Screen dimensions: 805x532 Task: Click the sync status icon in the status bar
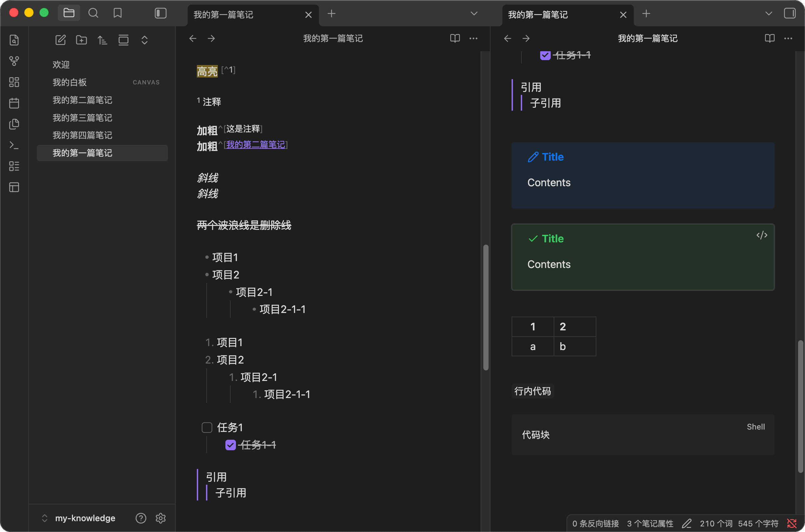pyautogui.click(x=792, y=523)
